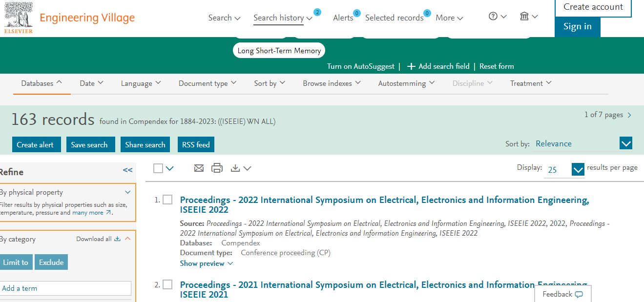Tick the select-all results checkbox
The width and height of the screenshot is (644, 302).
[x=158, y=168]
